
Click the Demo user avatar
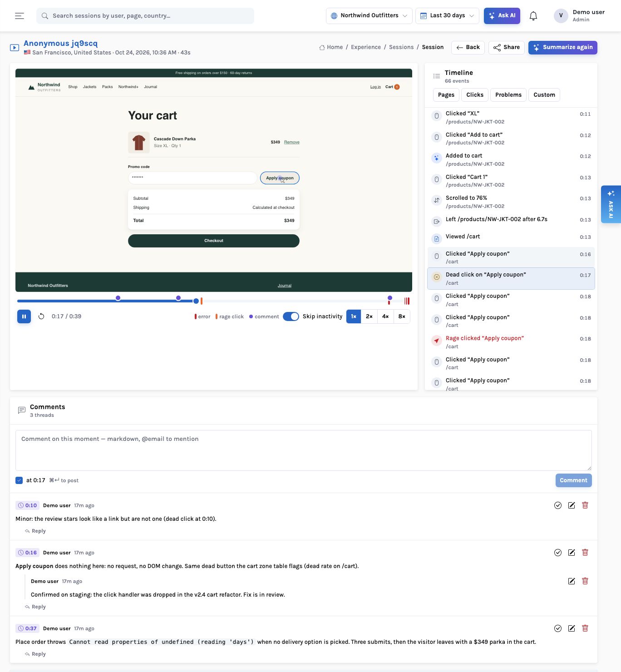pyautogui.click(x=561, y=16)
